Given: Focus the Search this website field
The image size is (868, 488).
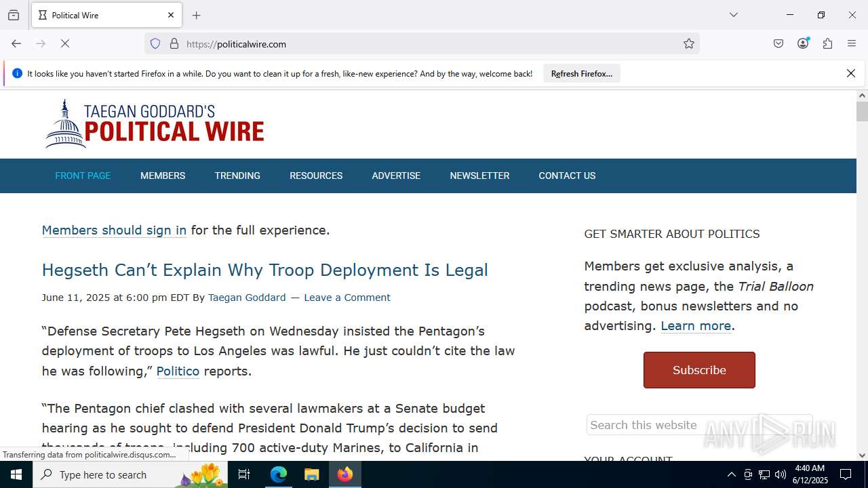Looking at the screenshot, I should [x=699, y=425].
